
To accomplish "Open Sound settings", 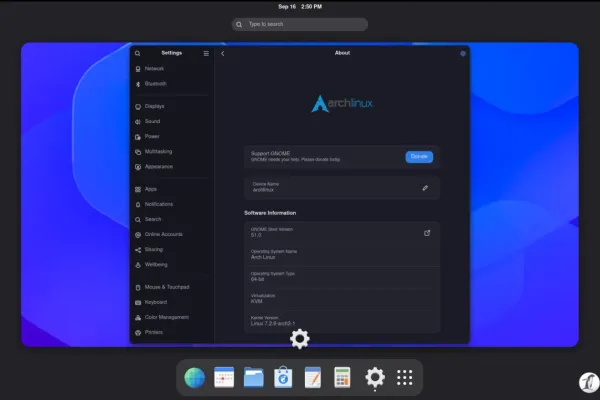I will tap(171, 121).
